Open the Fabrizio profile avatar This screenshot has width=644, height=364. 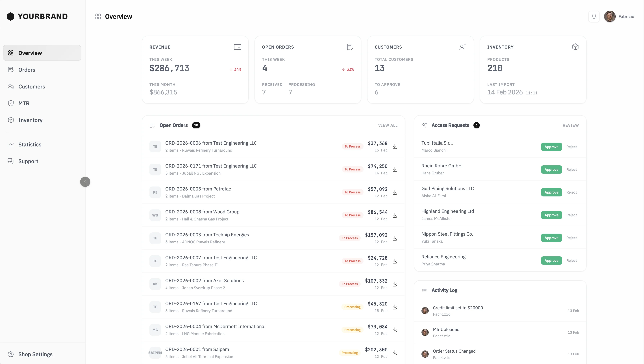610,16
